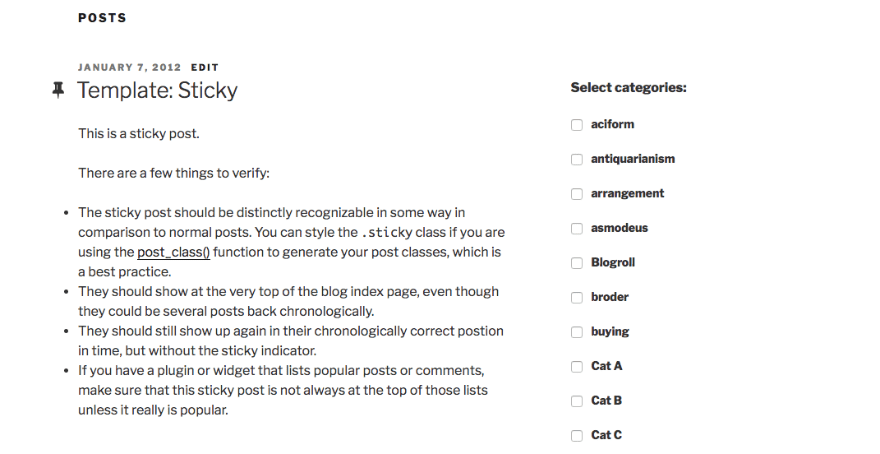This screenshot has height=454, width=880.
Task: Check the broder category box
Action: [576, 297]
